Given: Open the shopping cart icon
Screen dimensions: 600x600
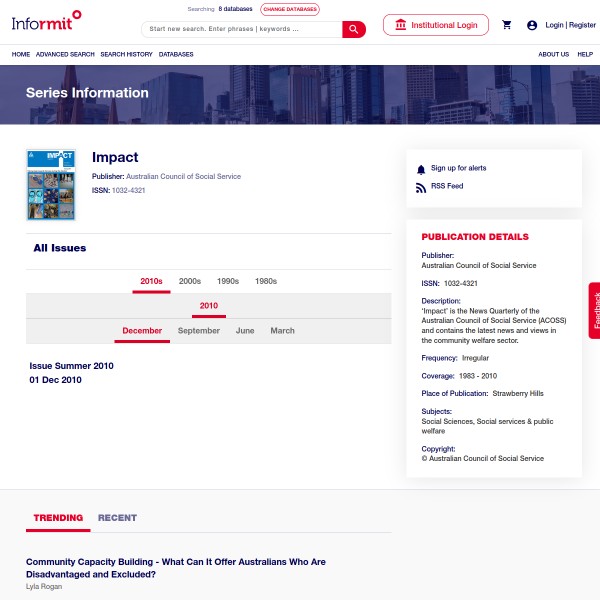Looking at the screenshot, I should pyautogui.click(x=507, y=25).
